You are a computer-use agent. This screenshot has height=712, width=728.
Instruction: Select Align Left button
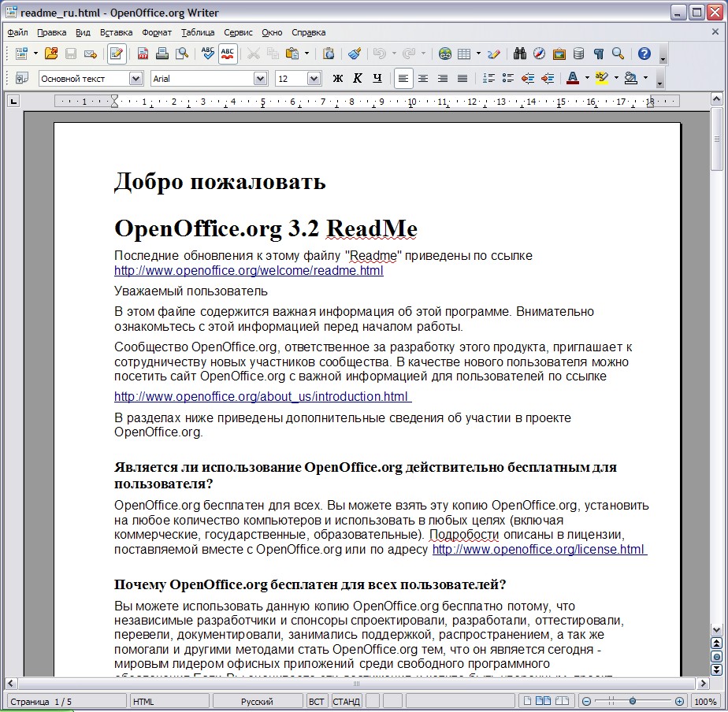tap(403, 79)
